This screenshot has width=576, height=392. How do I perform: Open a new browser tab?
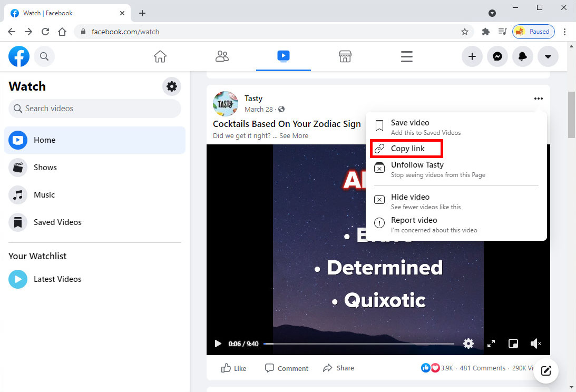[x=142, y=13]
